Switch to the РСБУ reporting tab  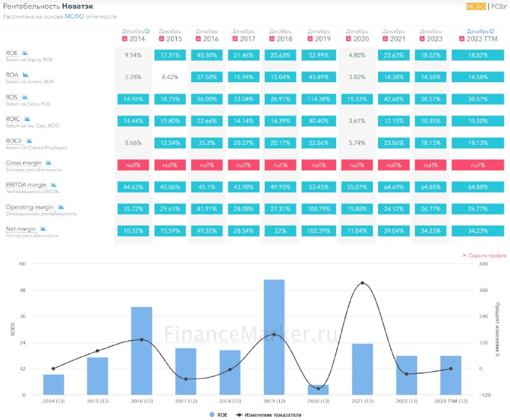pos(499,6)
